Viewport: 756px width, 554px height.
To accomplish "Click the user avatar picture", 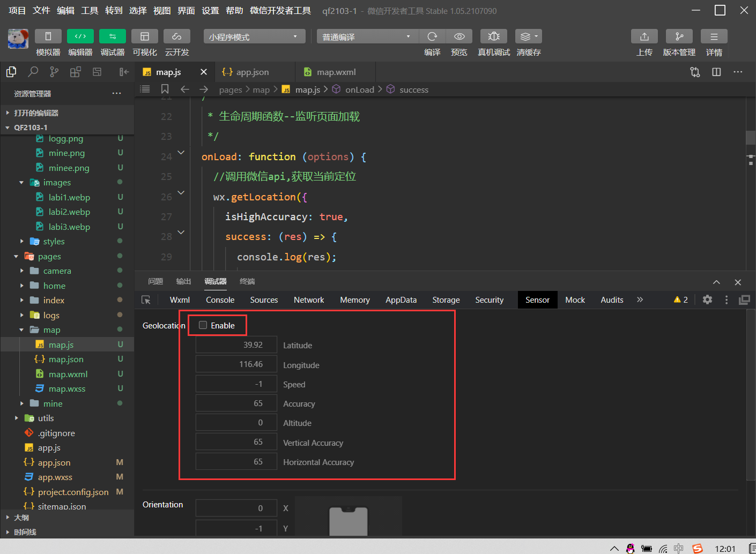I will tap(18, 39).
